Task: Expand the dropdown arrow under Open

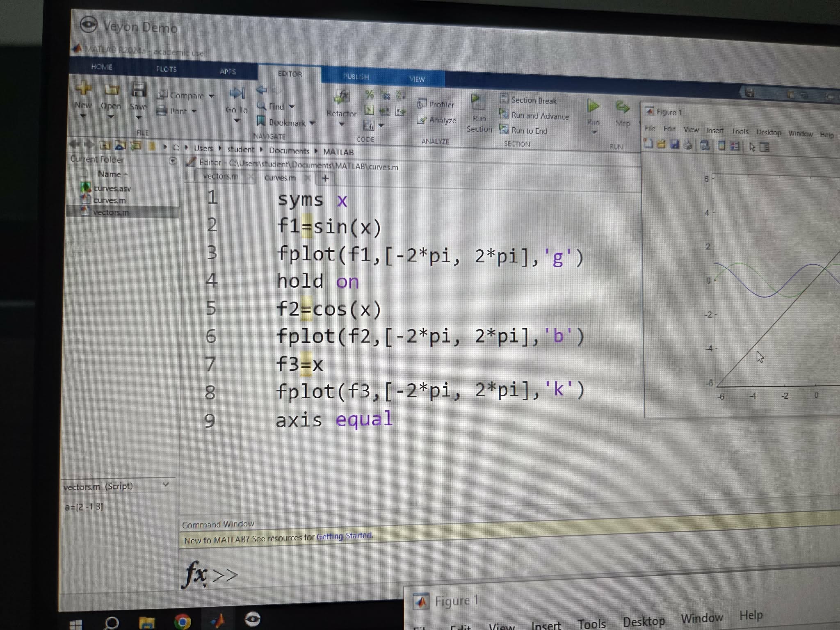Action: 111,117
